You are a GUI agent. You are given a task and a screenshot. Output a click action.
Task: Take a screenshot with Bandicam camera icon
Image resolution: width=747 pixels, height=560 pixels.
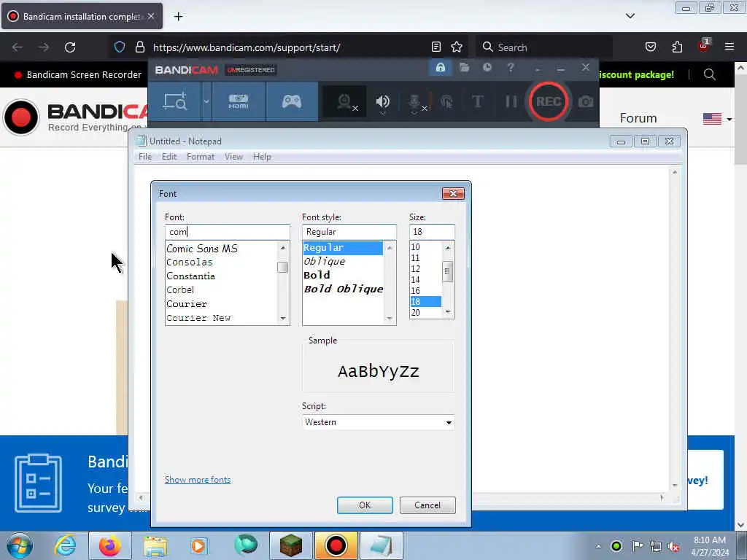click(x=586, y=101)
